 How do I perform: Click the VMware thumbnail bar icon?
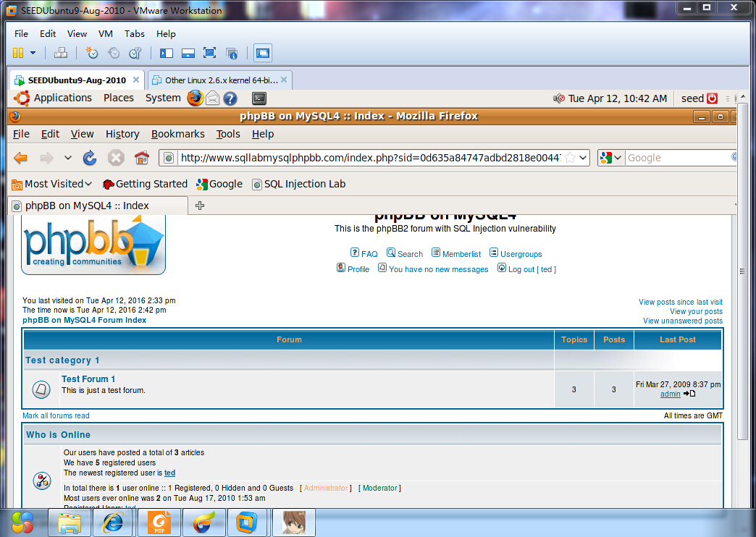[x=188, y=53]
